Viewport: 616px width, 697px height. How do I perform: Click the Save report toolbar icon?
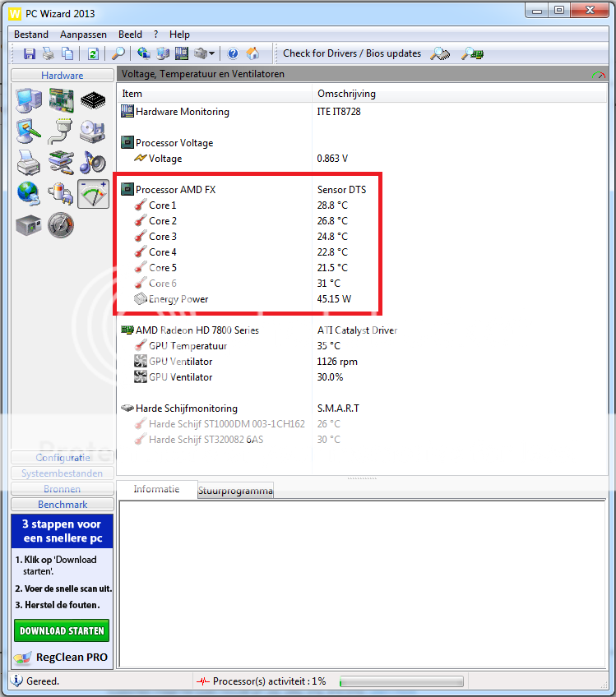click(30, 54)
